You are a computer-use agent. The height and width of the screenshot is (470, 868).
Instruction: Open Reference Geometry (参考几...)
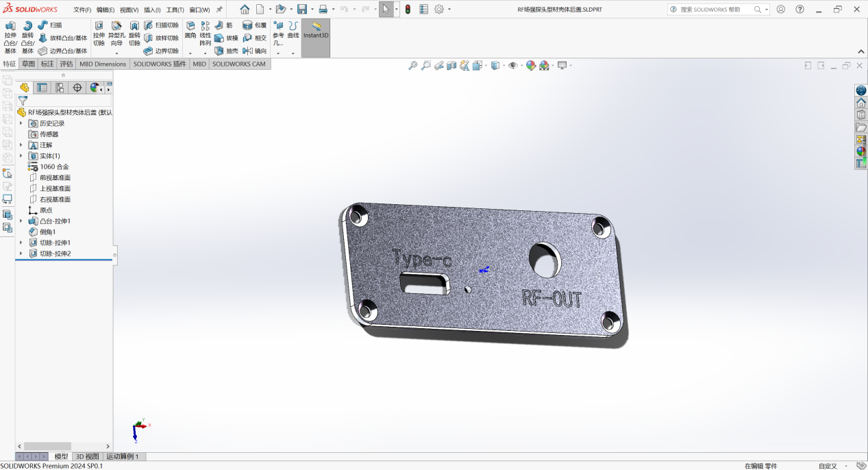pos(278,34)
